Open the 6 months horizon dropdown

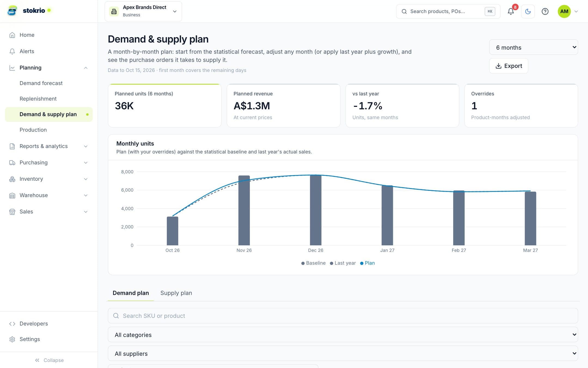534,47
